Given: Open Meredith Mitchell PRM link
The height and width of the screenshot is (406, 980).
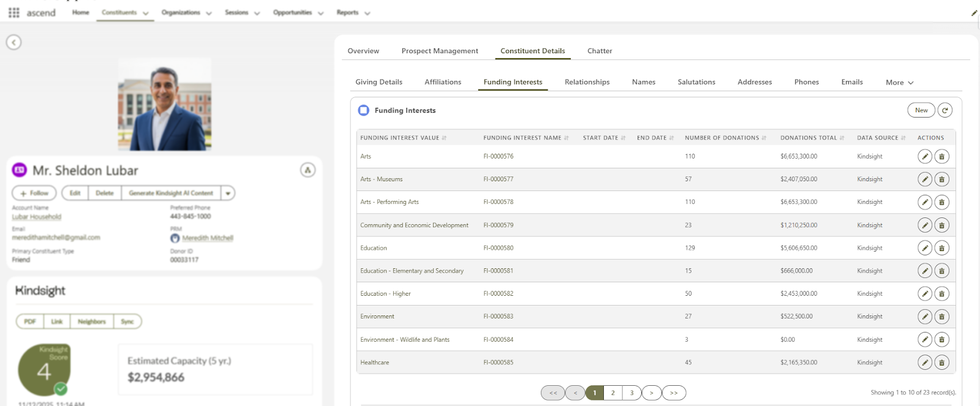Looking at the screenshot, I should point(208,238).
